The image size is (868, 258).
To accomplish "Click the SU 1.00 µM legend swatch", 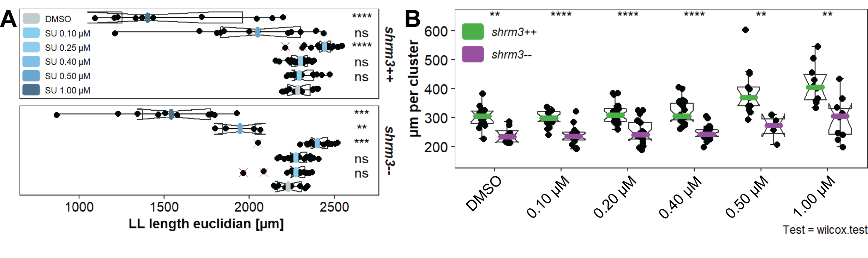I will [x=31, y=90].
